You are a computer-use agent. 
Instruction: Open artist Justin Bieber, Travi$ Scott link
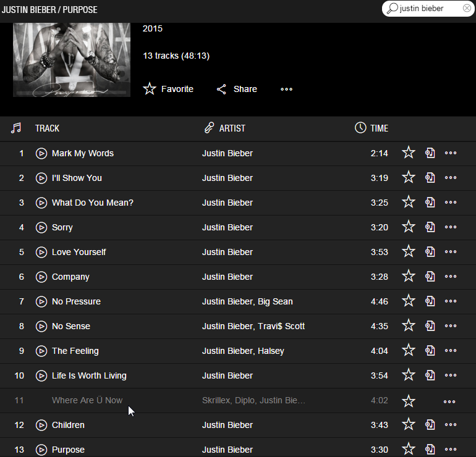click(x=253, y=326)
